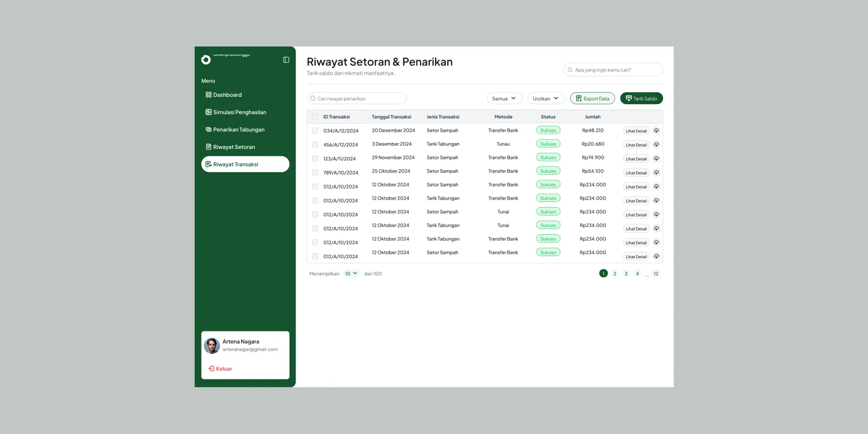Open Lihat Detail for 123/A/11/2024
The height and width of the screenshot is (434, 868).
[x=636, y=159]
